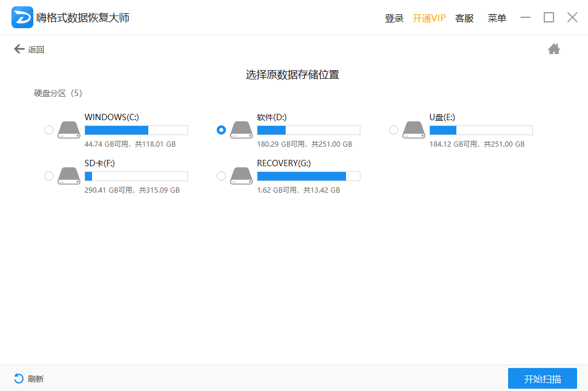
Task: Click the 返回 back label
Action: pyautogui.click(x=36, y=49)
